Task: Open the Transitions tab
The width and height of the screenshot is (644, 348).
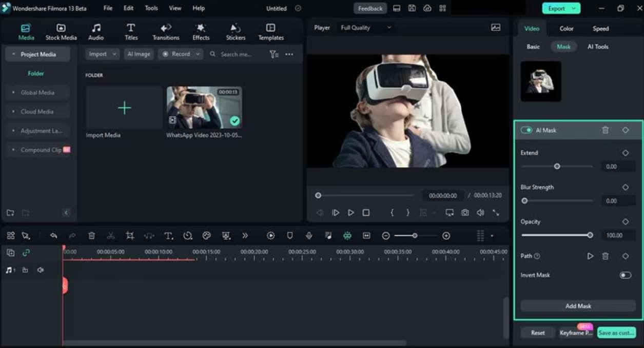Action: coord(166,32)
